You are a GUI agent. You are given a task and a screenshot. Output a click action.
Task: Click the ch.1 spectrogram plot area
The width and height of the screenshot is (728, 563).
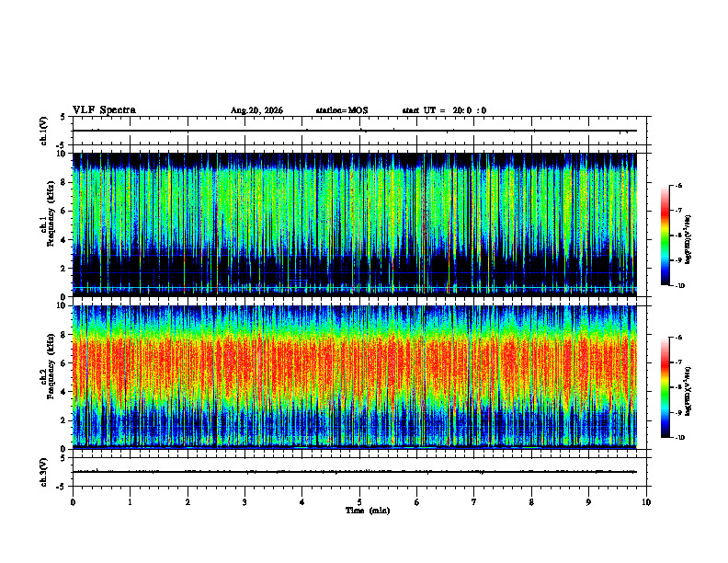pyautogui.click(x=355, y=224)
